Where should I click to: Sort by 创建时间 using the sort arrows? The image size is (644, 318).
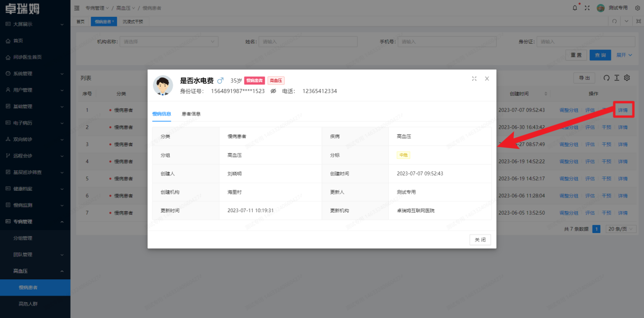coord(546,94)
